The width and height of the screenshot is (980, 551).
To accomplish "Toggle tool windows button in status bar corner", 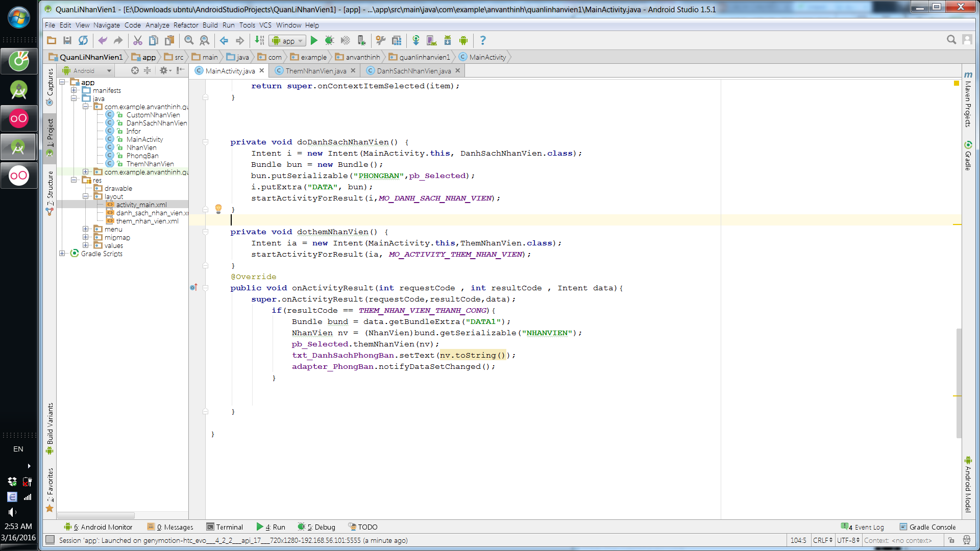I will click(x=50, y=540).
